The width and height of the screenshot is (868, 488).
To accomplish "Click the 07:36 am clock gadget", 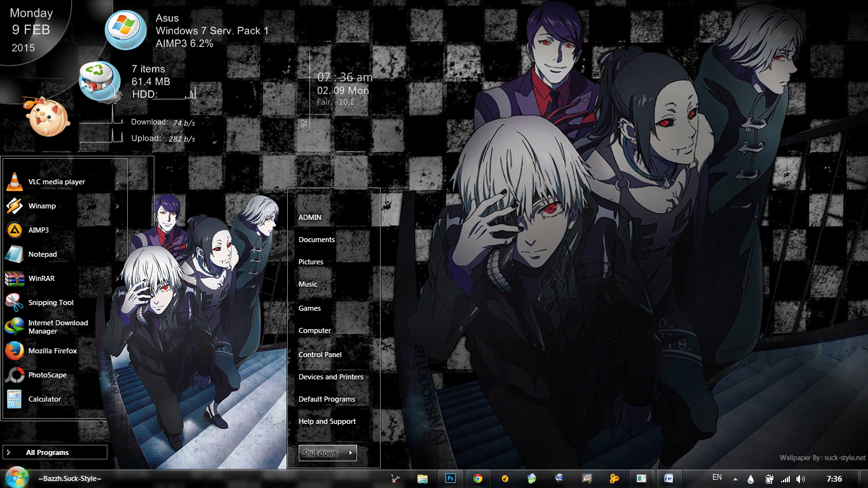I will (344, 77).
